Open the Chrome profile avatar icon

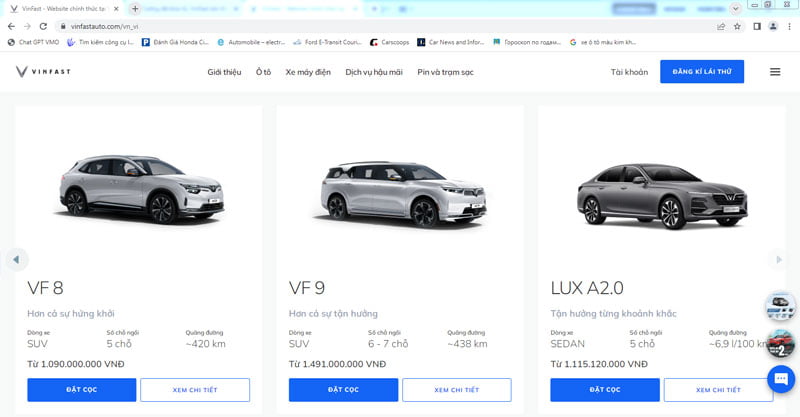tap(771, 26)
